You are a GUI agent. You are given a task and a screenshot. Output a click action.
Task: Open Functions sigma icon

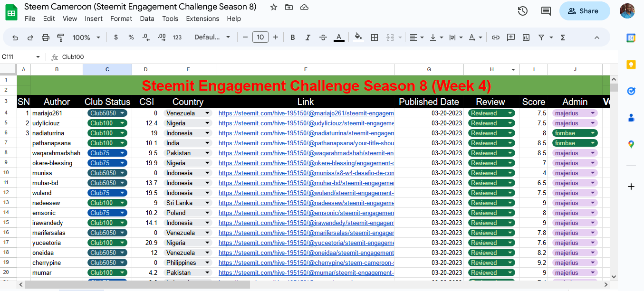(x=563, y=38)
